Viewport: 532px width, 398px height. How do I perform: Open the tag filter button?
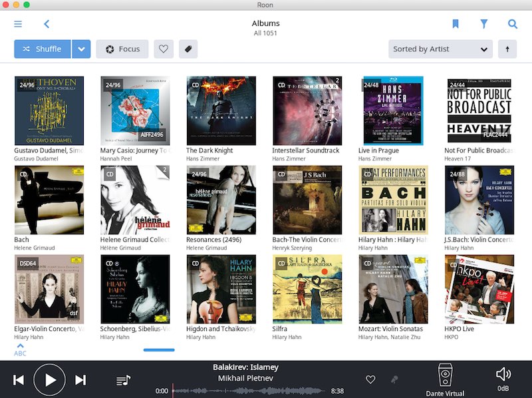coord(188,49)
